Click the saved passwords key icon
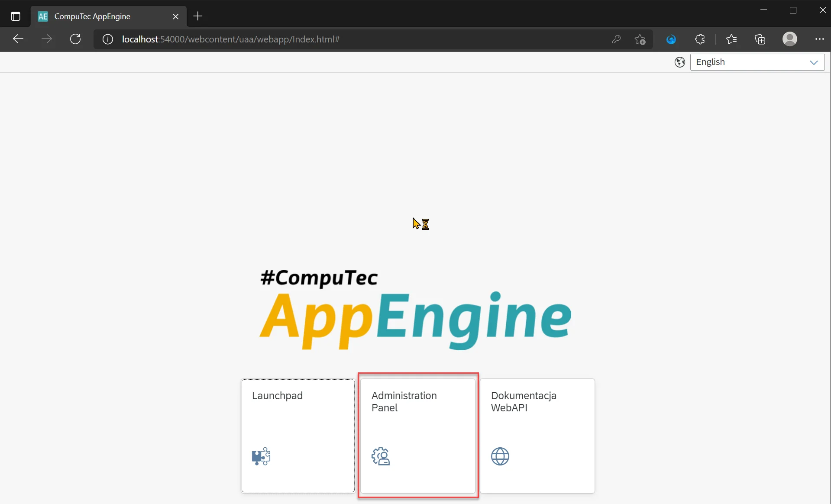Viewport: 831px width, 504px height. tap(616, 39)
